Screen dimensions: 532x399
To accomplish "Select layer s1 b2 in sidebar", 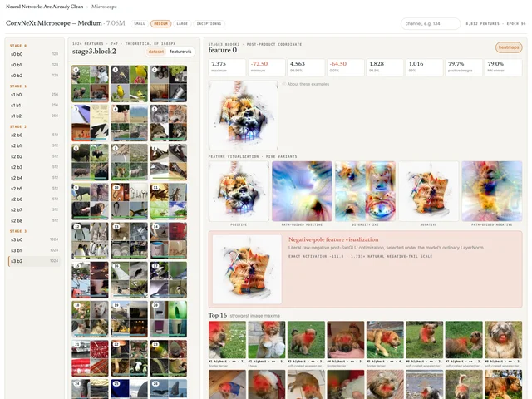I will [34, 116].
